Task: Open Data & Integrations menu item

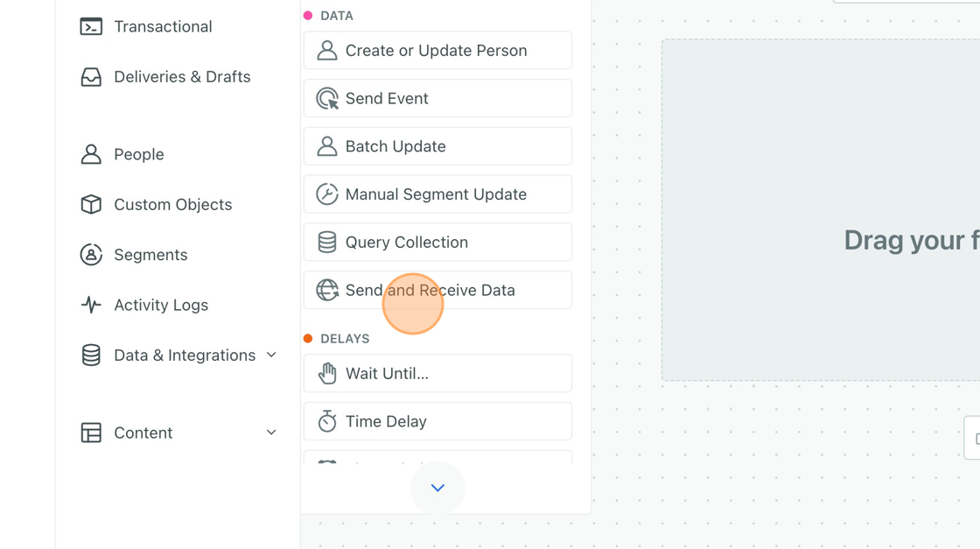Action: pos(178,355)
